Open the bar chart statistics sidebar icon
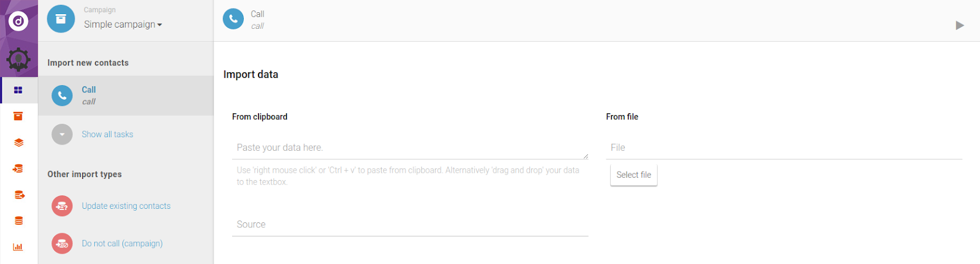This screenshot has width=980, height=264. click(18, 247)
